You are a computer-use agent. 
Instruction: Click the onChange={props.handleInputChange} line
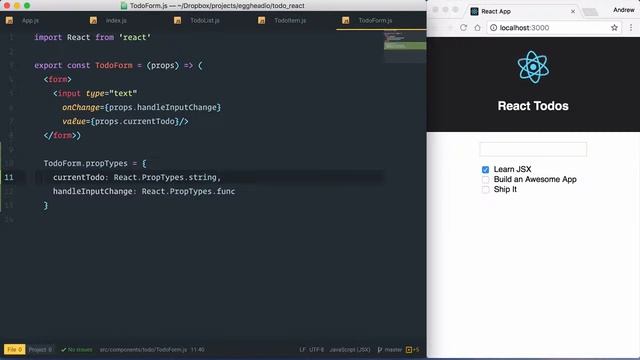142,107
